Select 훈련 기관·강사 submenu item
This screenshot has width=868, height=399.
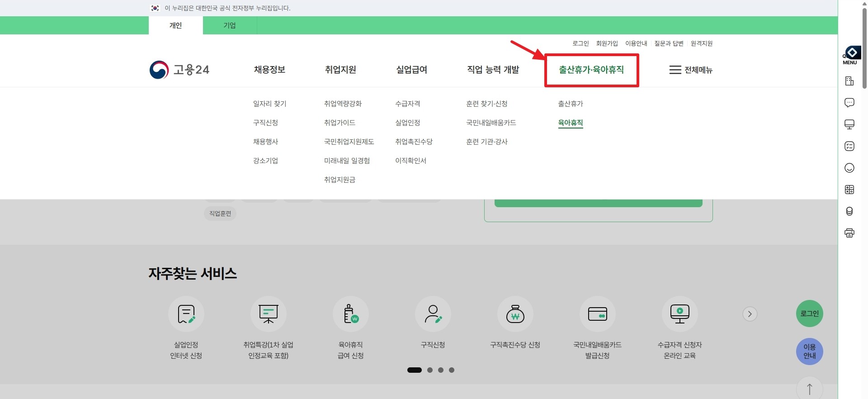tap(487, 142)
